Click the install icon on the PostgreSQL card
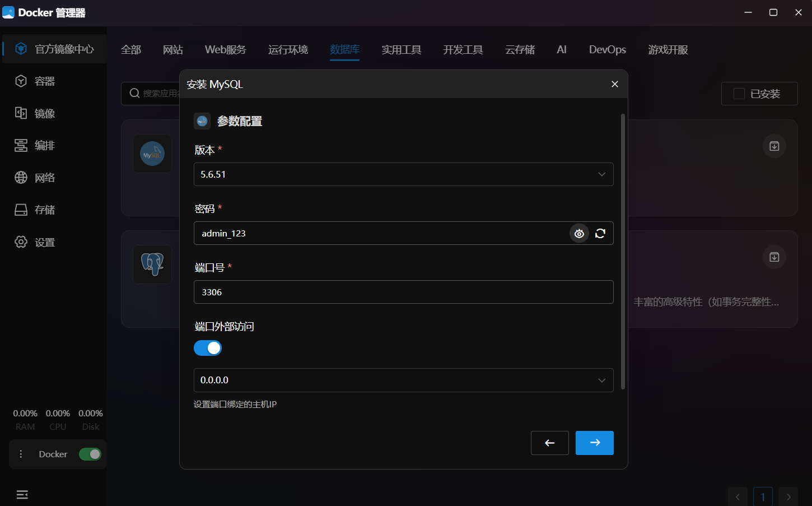 pyautogui.click(x=774, y=257)
